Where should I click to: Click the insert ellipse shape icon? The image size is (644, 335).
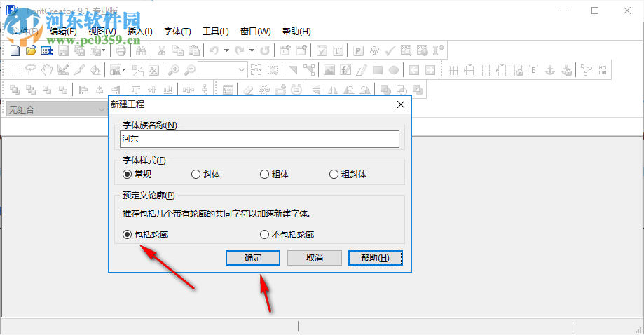click(393, 70)
